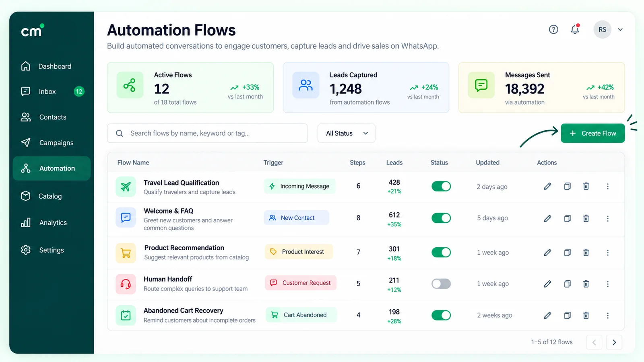Click the Updated column header
Screen dimensions: 644x362
(487, 162)
